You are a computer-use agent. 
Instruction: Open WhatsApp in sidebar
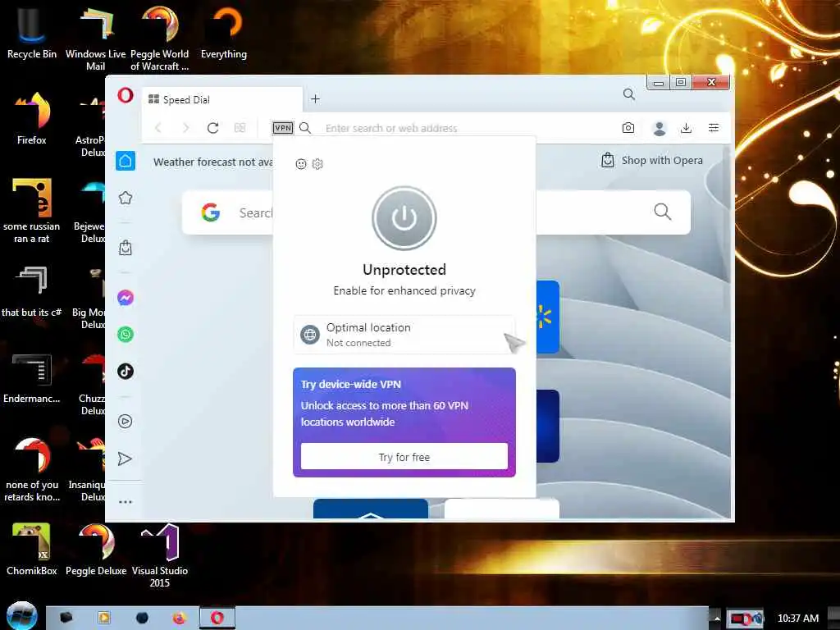point(126,335)
